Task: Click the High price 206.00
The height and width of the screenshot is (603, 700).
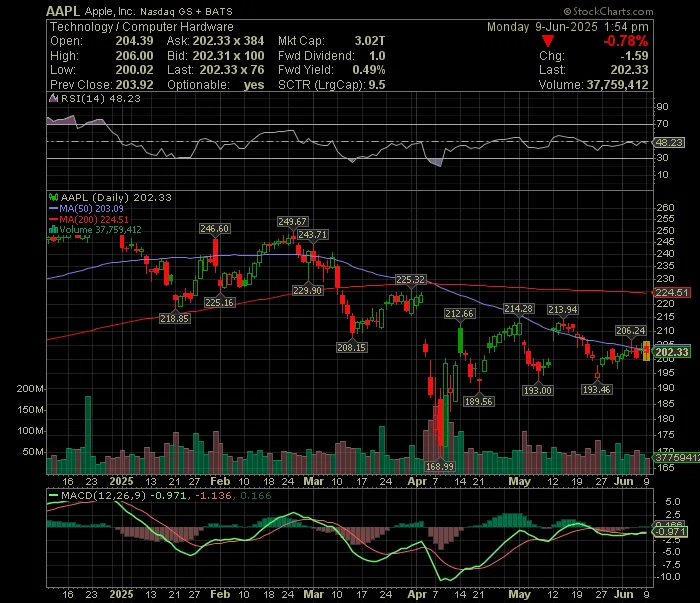Action: click(134, 56)
